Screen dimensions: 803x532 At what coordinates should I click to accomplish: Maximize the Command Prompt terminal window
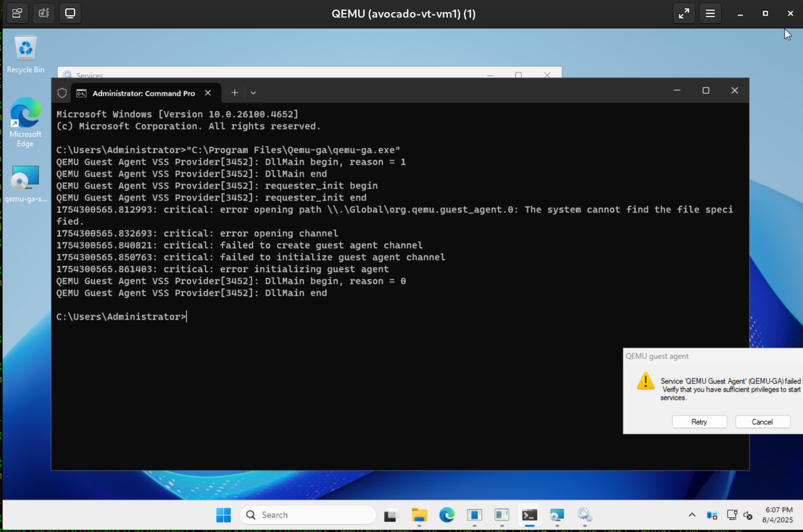(x=706, y=90)
